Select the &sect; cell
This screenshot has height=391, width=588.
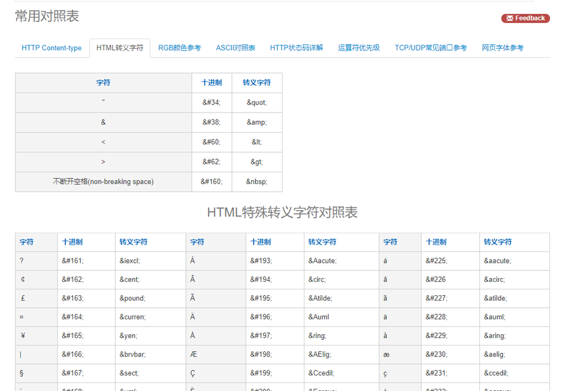(150, 373)
